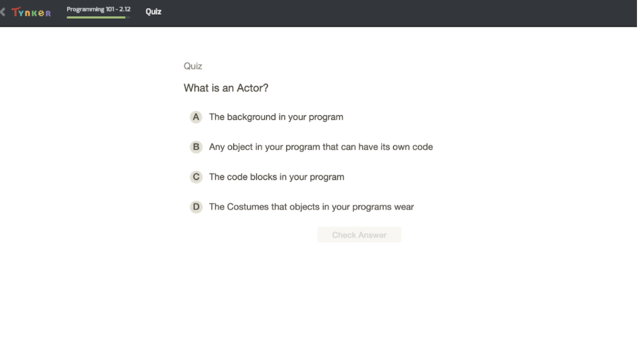The height and width of the screenshot is (352, 644).
Task: Select answer choice A circle
Action: [x=196, y=117]
